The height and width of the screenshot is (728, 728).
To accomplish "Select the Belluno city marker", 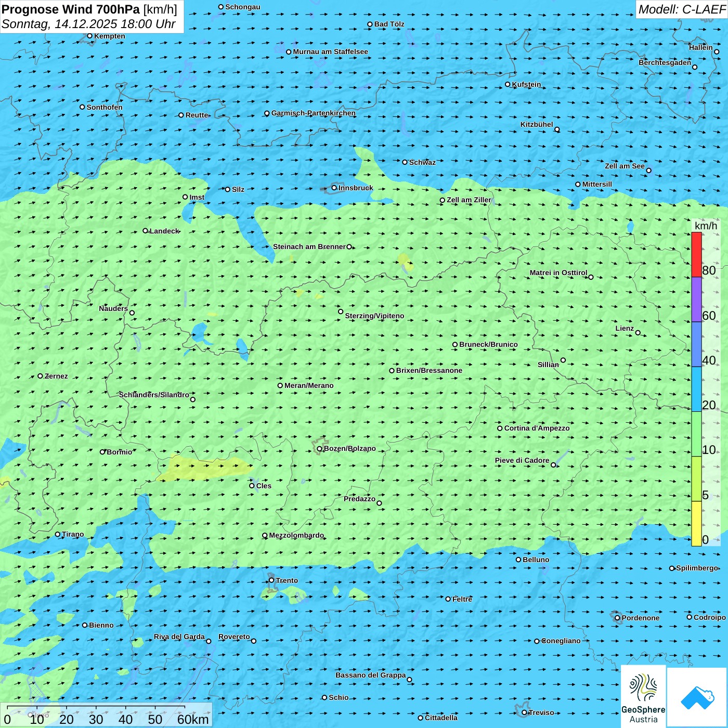I will pyautogui.click(x=518, y=560).
